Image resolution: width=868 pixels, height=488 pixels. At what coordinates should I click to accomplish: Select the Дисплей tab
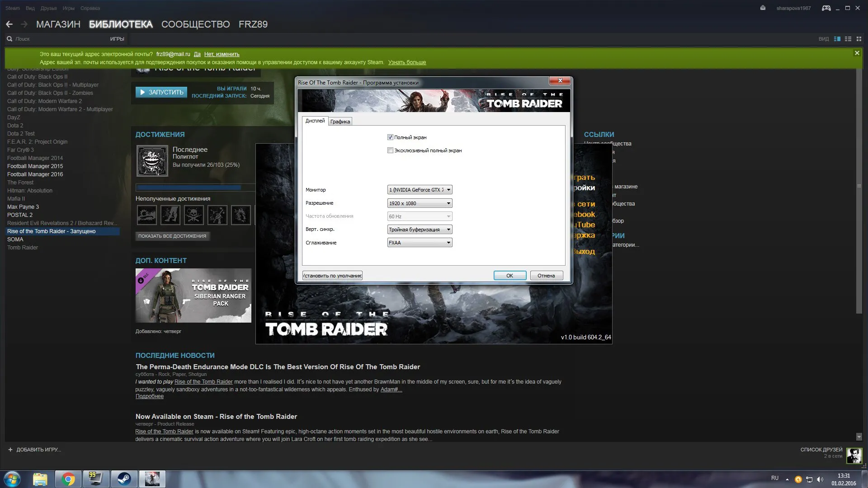[x=315, y=121]
